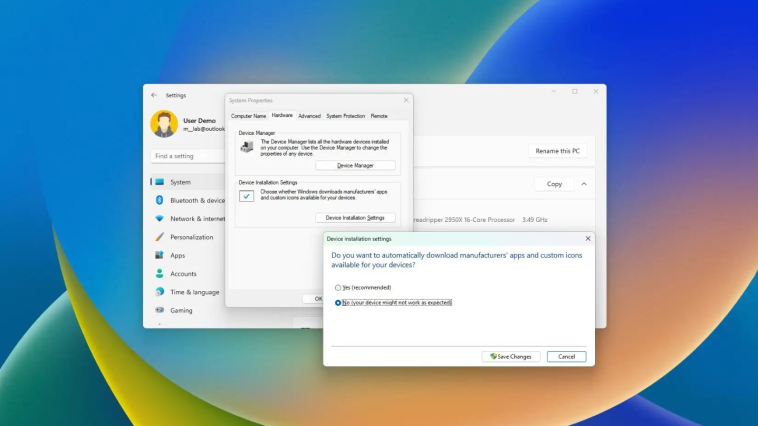Switch to the Hardware tab
The height and width of the screenshot is (426, 758).
click(x=282, y=116)
